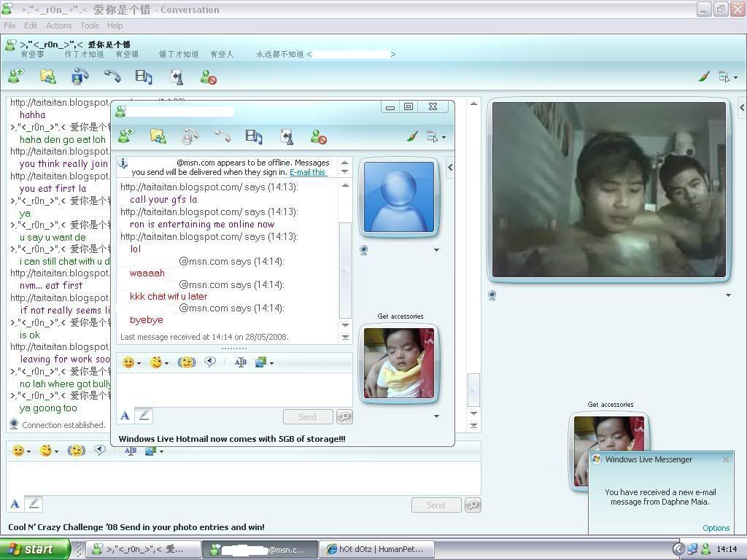Viewport: 747px width, 560px height.
Task: Click the Messenger icon in the system tray
Action: point(706,549)
